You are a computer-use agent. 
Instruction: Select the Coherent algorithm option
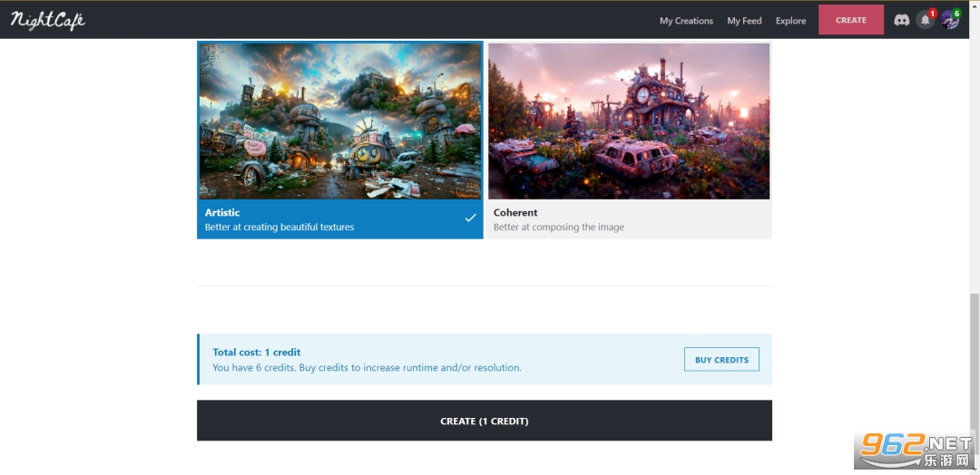tap(630, 140)
